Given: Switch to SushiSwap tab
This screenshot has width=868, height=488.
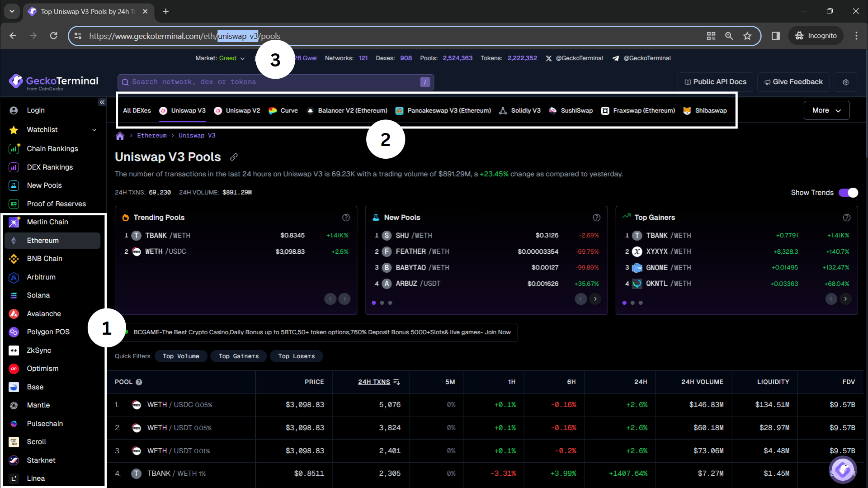Looking at the screenshot, I should [x=571, y=111].
